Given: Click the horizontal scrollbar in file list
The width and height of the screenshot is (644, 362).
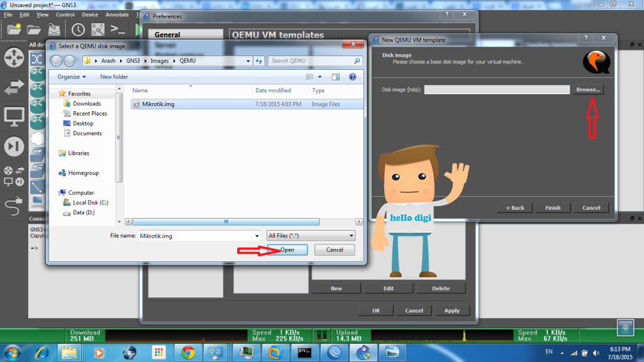Looking at the screenshot, I should click(226, 222).
